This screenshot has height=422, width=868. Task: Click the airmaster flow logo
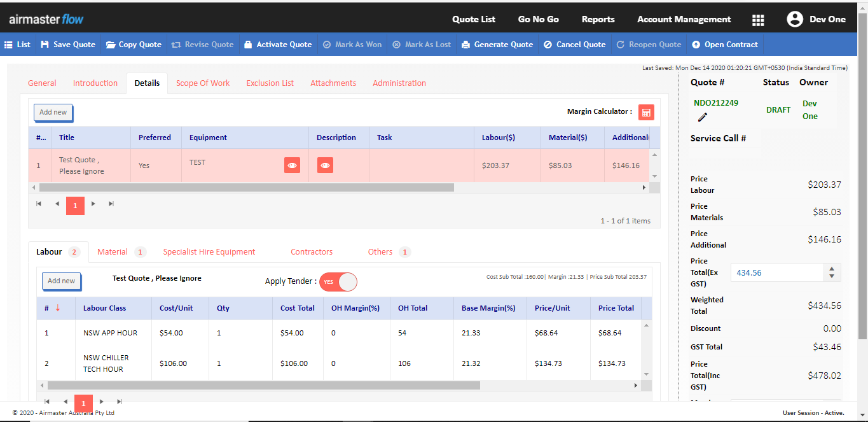tap(46, 19)
